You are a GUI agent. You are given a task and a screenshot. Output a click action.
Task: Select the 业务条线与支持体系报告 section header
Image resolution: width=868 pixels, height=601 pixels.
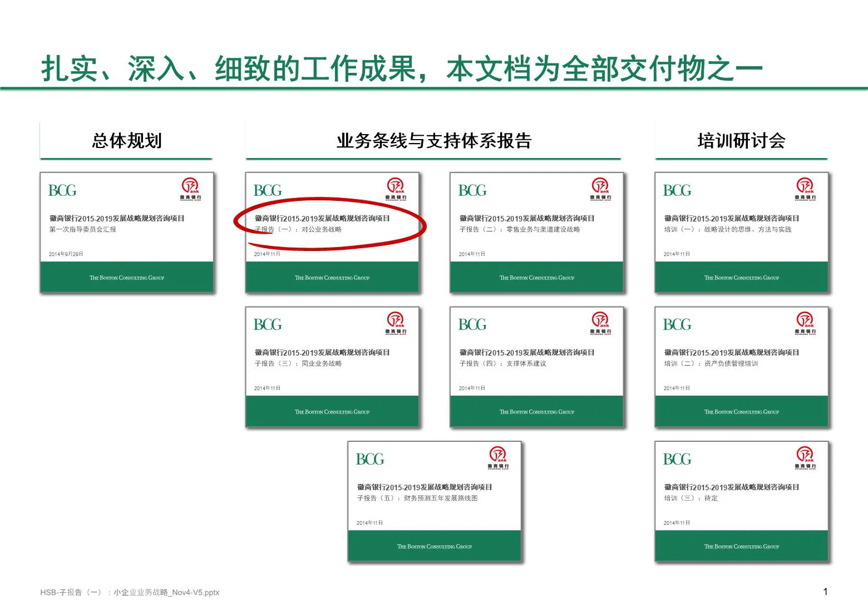[x=433, y=141]
